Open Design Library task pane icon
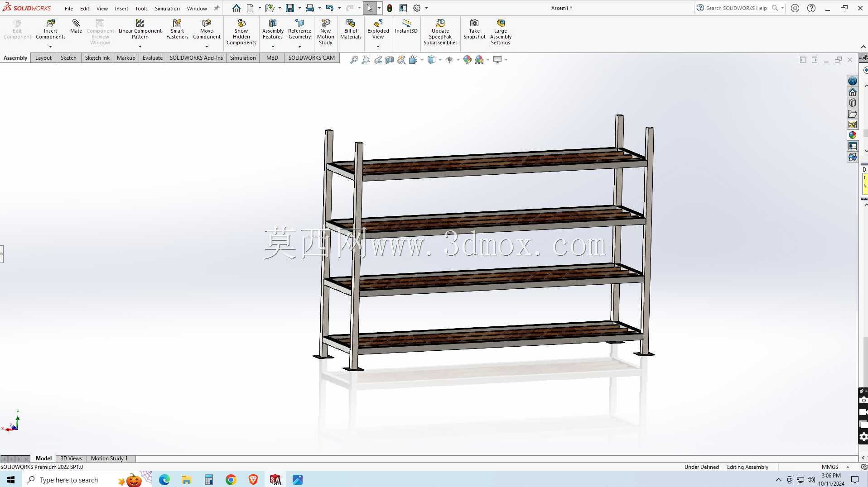 coord(853,103)
